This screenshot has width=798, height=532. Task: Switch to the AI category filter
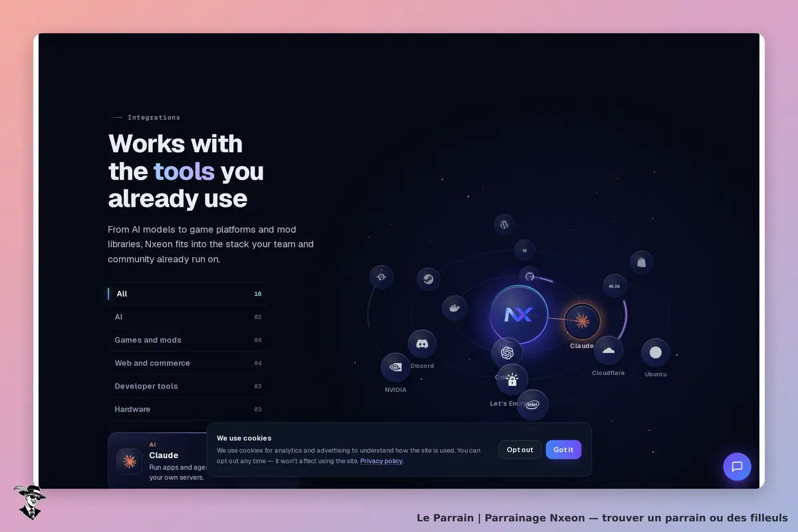pyautogui.click(x=188, y=317)
